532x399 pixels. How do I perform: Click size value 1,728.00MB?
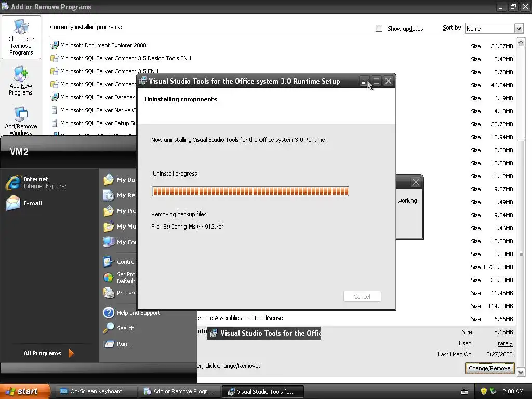coord(498,267)
